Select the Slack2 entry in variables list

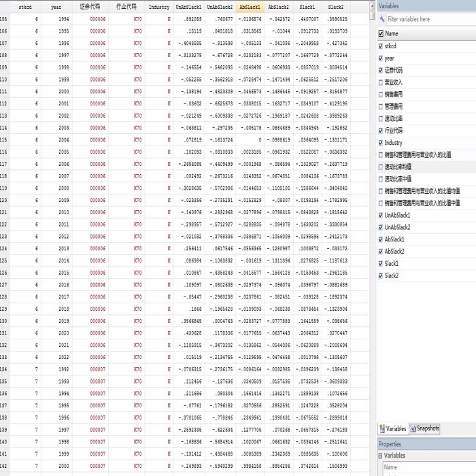392,275
